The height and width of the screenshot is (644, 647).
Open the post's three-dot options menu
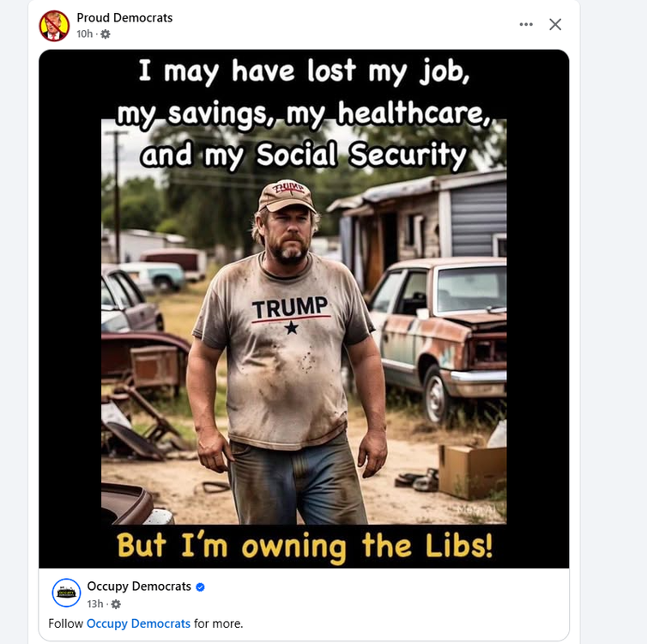pos(526,24)
